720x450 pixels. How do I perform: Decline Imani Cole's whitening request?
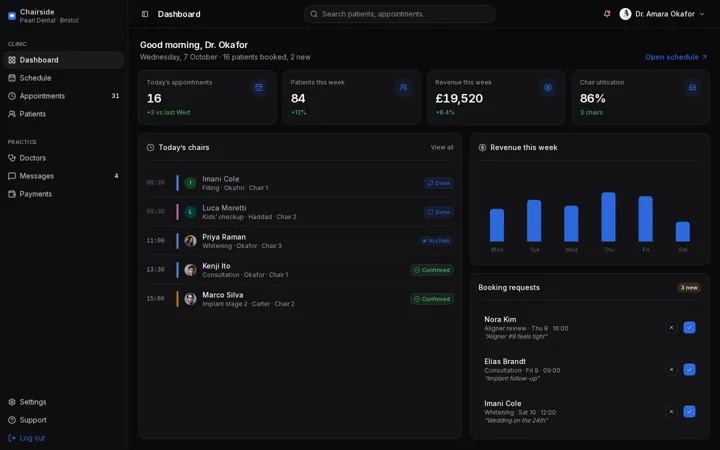click(x=671, y=411)
